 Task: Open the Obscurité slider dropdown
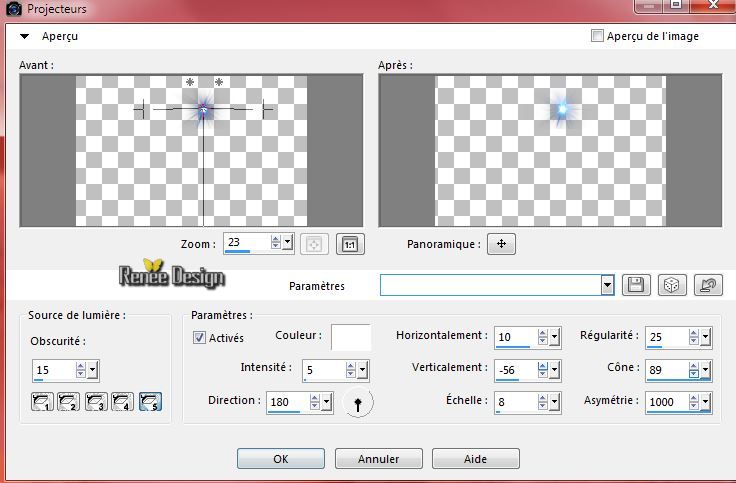pos(92,370)
